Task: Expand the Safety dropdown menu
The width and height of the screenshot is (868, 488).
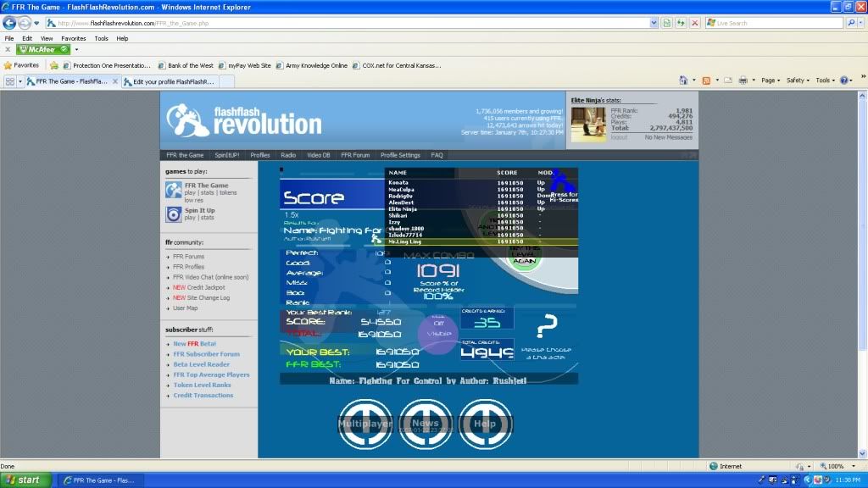Action: 798,80
